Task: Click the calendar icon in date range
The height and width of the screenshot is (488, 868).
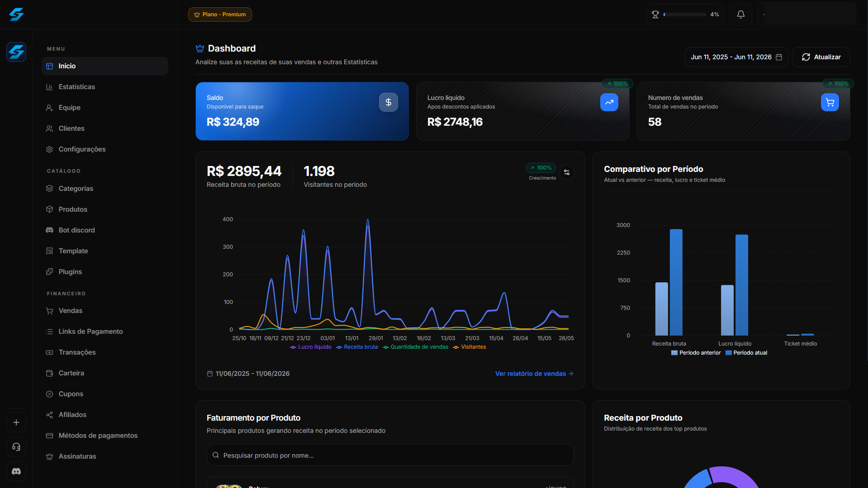Action: (x=778, y=57)
